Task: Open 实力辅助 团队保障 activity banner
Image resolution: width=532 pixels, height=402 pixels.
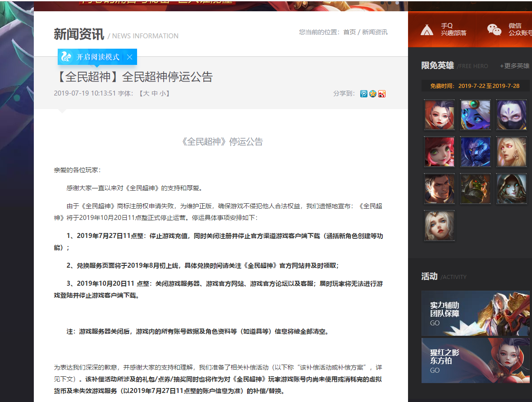Action: click(475, 313)
